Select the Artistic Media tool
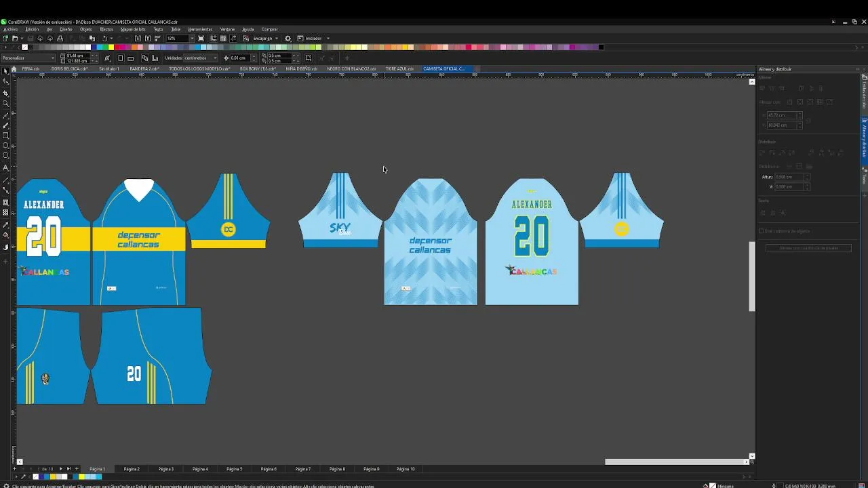868x488 pixels. (6, 125)
